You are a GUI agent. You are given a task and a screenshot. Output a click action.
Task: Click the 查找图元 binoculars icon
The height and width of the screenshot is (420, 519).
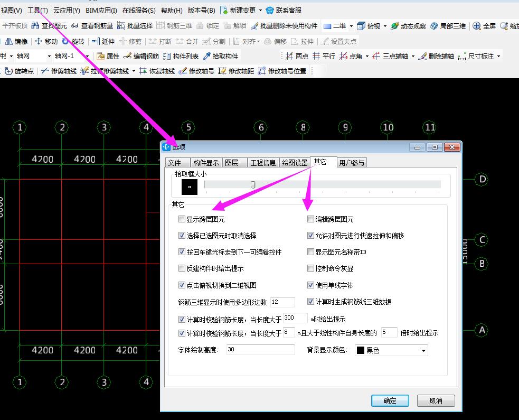tap(35, 25)
